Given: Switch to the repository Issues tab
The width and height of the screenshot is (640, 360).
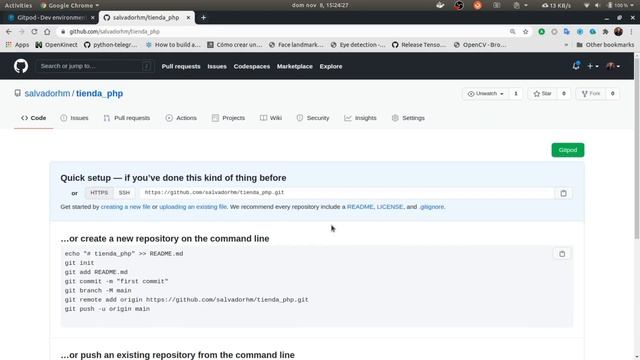Looking at the screenshot, I should (x=74, y=118).
